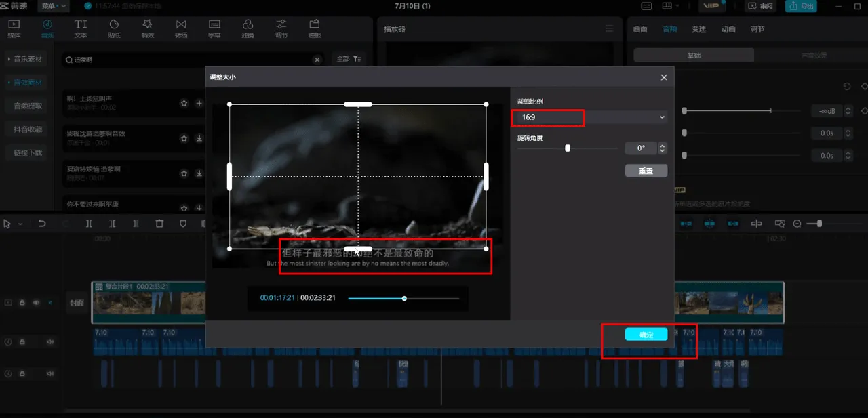This screenshot has height=418, width=868.
Task: Open the 媒体 media panel
Action: 14,28
